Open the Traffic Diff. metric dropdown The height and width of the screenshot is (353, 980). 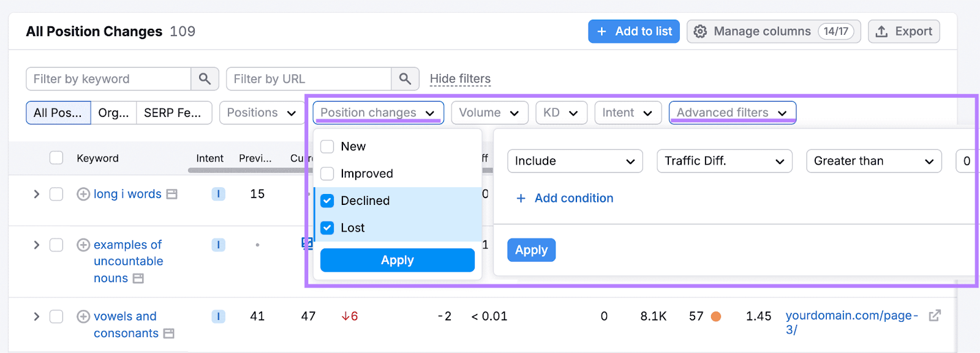pyautogui.click(x=723, y=161)
